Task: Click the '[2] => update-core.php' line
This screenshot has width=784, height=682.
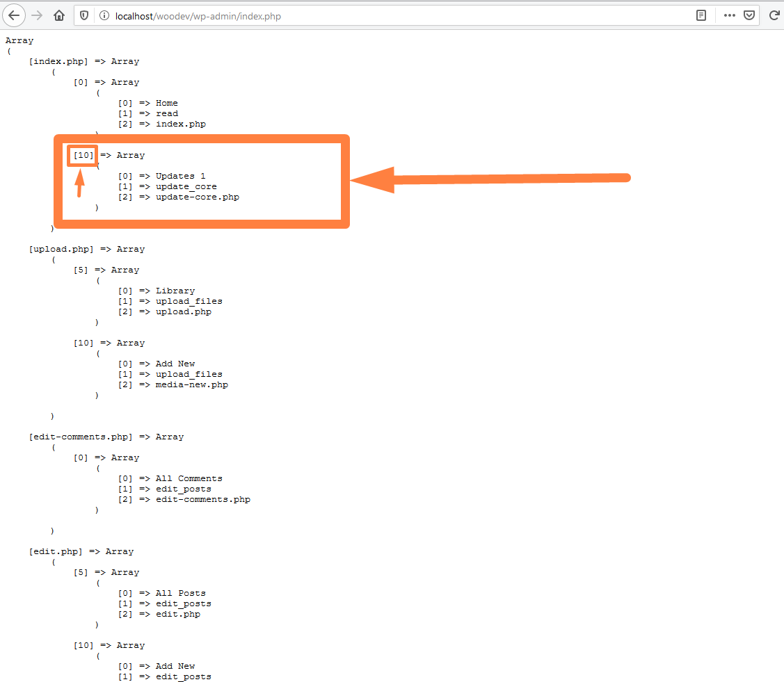Action: (179, 197)
